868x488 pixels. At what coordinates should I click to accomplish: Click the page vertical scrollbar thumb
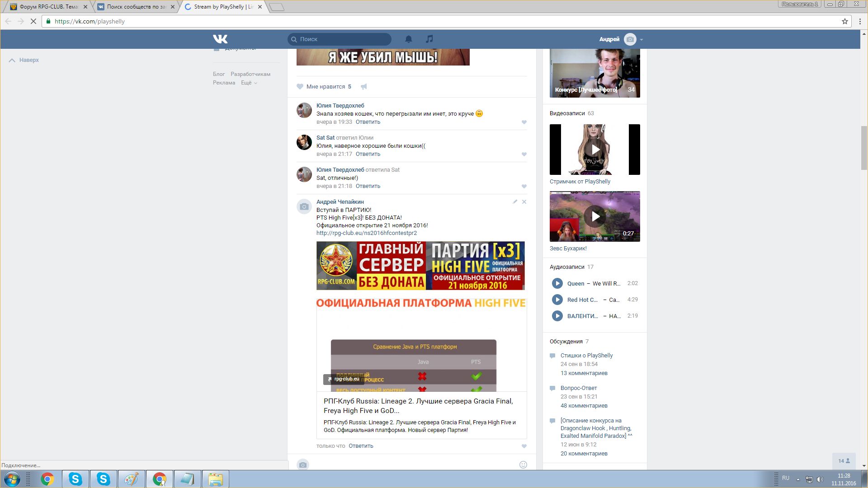click(x=864, y=148)
